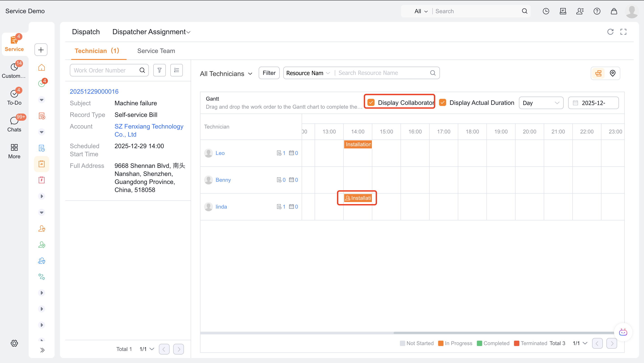Open the red billing document icon
This screenshot has width=644, height=363.
tap(41, 116)
